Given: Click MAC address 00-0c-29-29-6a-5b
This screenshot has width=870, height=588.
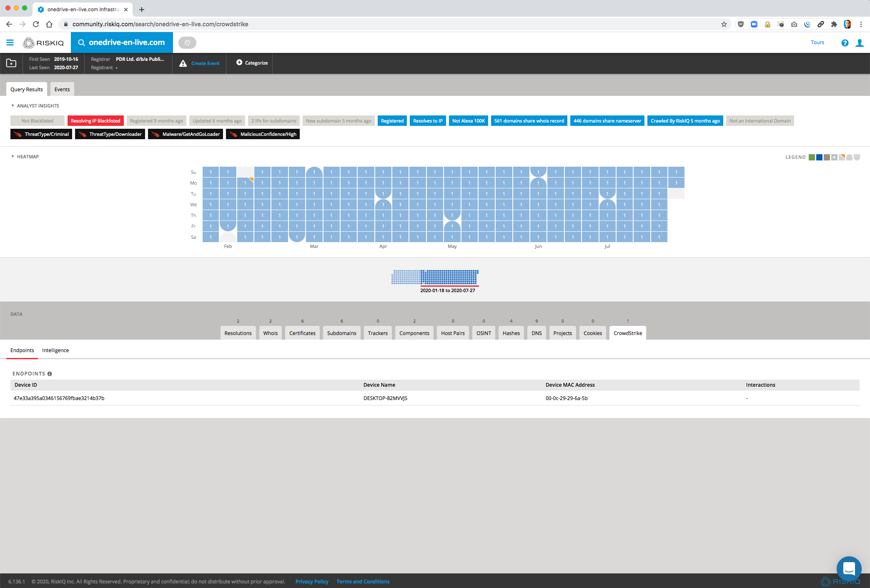Looking at the screenshot, I should coord(567,398).
